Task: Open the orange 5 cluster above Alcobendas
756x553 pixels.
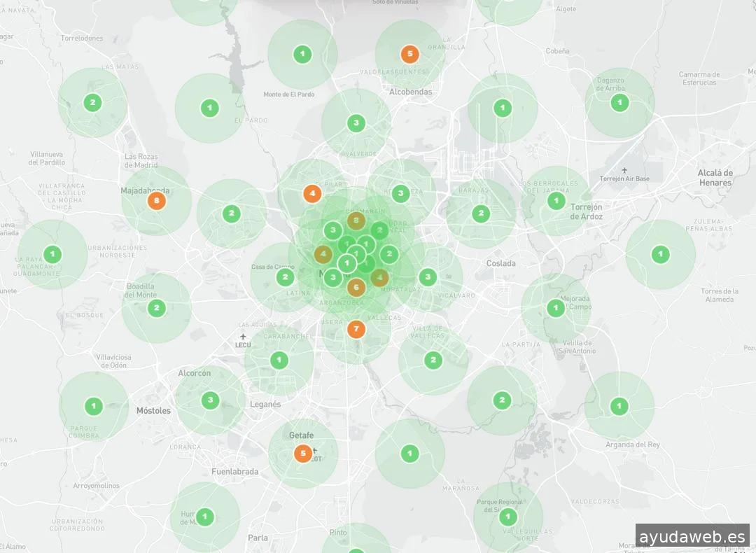Action: click(410, 53)
